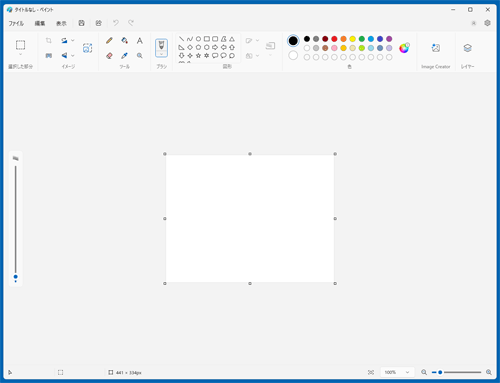Pick the green color swatch

pyautogui.click(x=362, y=39)
